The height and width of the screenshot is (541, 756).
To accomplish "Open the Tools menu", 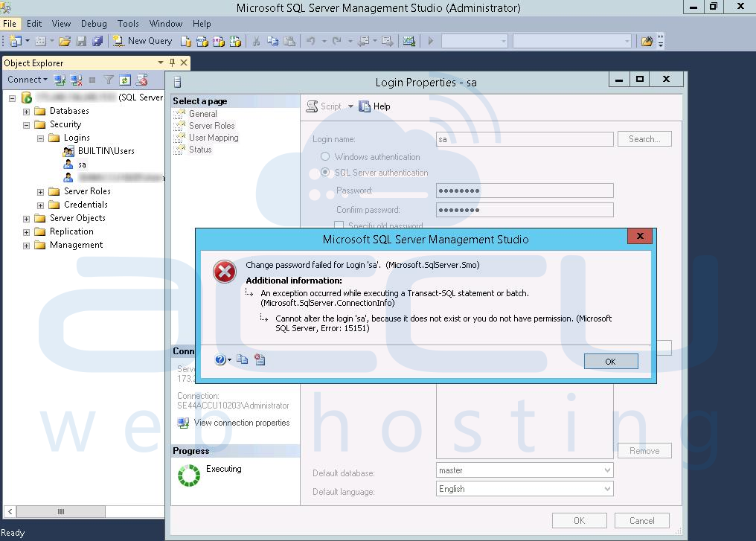I will tap(128, 24).
